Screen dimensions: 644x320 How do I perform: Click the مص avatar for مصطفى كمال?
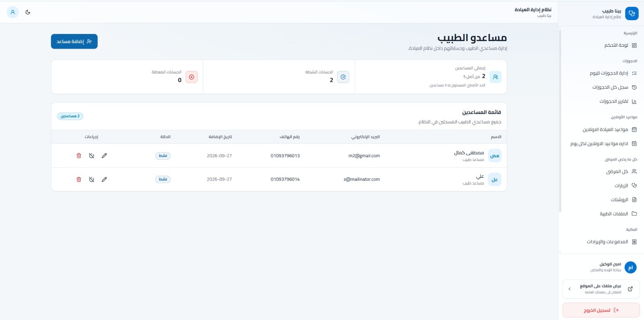tap(495, 156)
